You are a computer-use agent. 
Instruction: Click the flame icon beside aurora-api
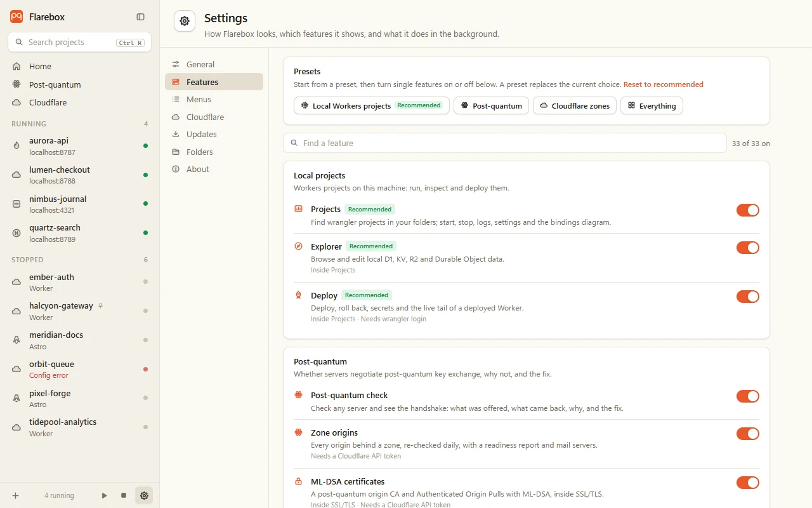[16, 146]
